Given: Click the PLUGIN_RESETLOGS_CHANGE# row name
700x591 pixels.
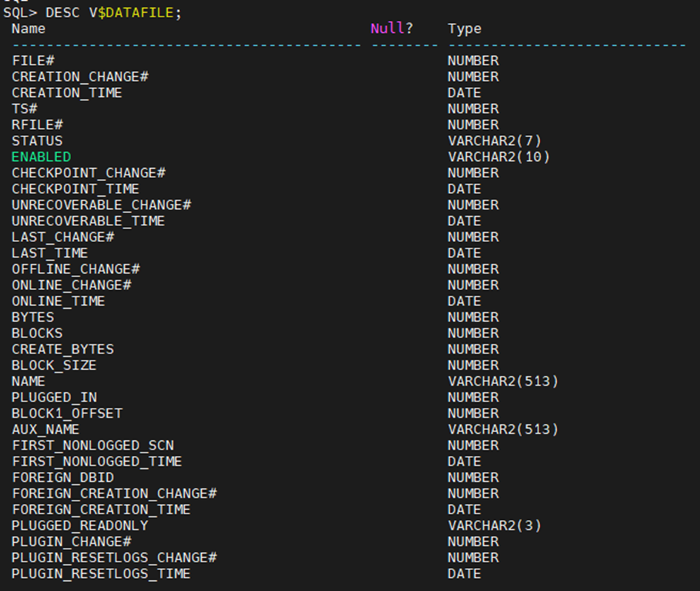Looking at the screenshot, I should (x=114, y=559).
